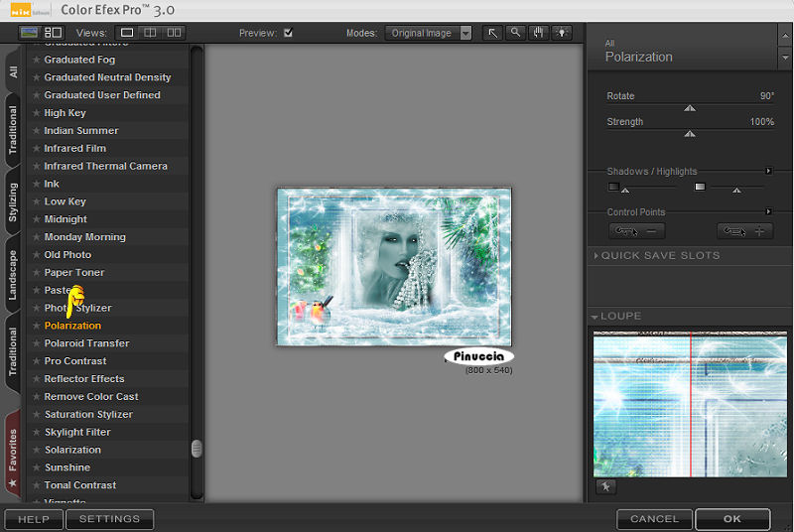Click the Shadows dark swatch icon
The width and height of the screenshot is (794, 532).
(x=613, y=187)
